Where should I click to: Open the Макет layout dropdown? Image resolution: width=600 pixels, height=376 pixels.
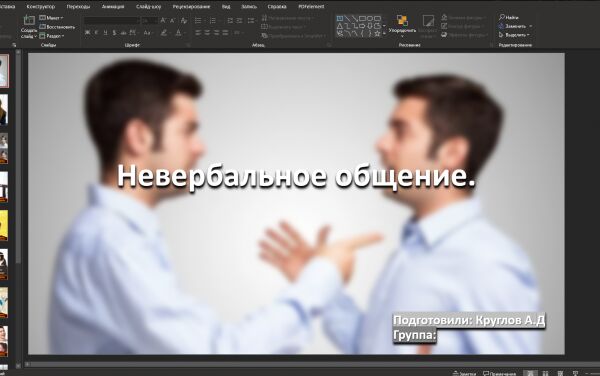click(51, 18)
